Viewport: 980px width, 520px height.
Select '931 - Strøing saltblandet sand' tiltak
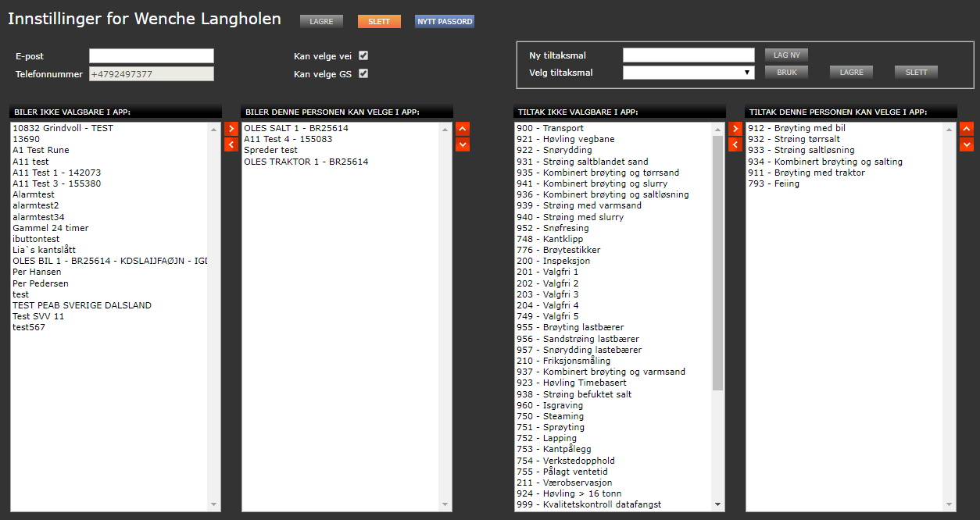click(613, 162)
